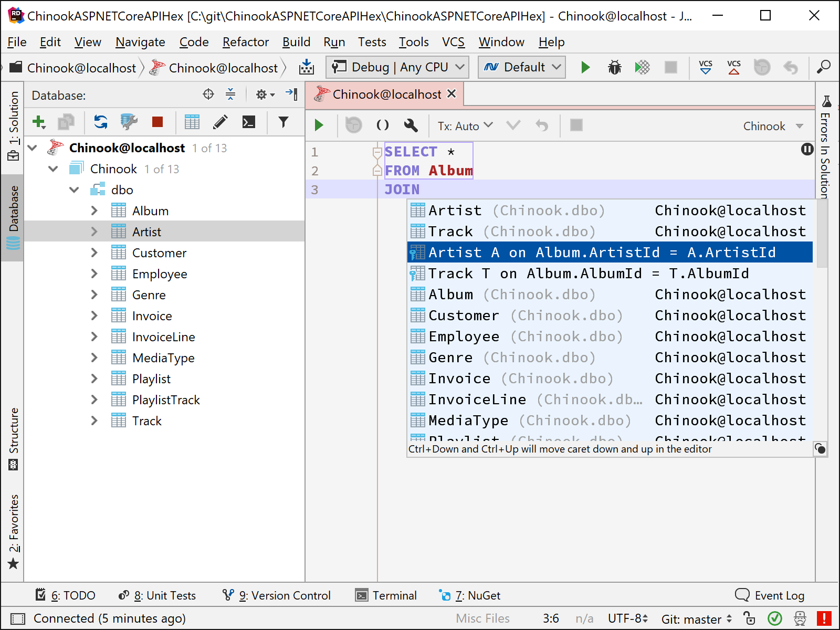Execute query with green arrow in console
840x630 pixels.
[319, 125]
